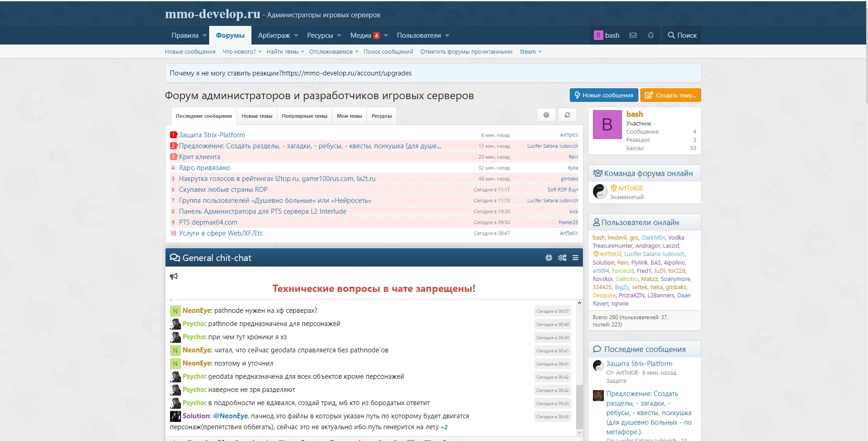This screenshot has height=441, width=868.
Task: Expand the Арбитраж dropdown arrow
Action: tap(296, 35)
